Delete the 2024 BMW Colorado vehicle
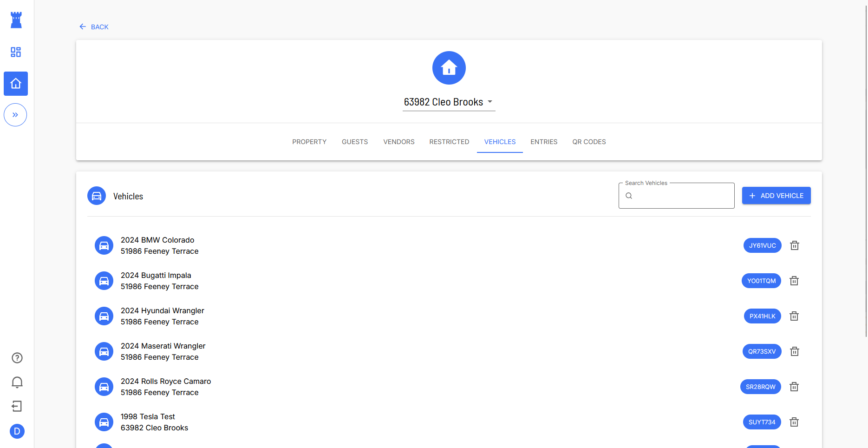Viewport: 868px width, 448px height. pos(795,245)
